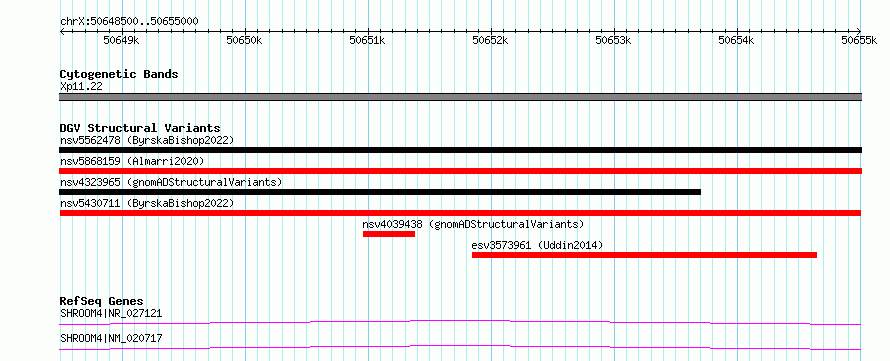Click the nsv4323965 (gnomADStructuralVariants) label
The height and width of the screenshot is (361, 890).
[x=171, y=182]
